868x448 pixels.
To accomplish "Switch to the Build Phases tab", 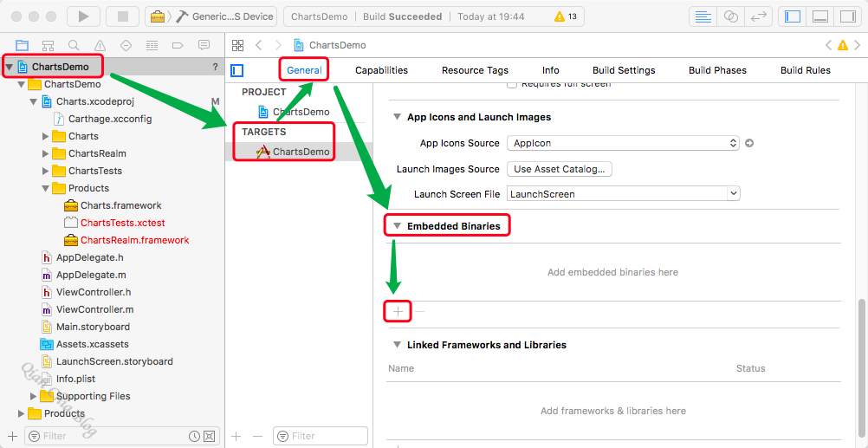I will 717,70.
